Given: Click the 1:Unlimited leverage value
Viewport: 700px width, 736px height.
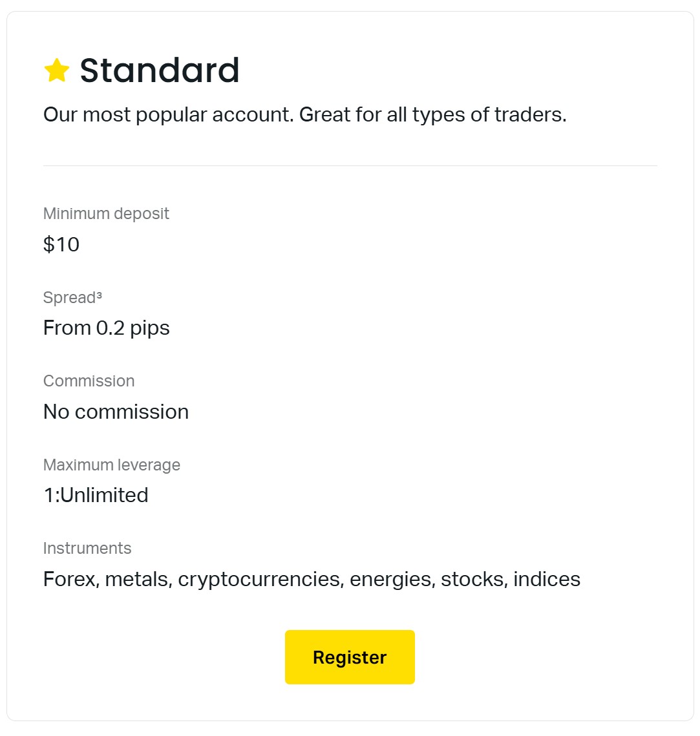Looking at the screenshot, I should pyautogui.click(x=96, y=495).
